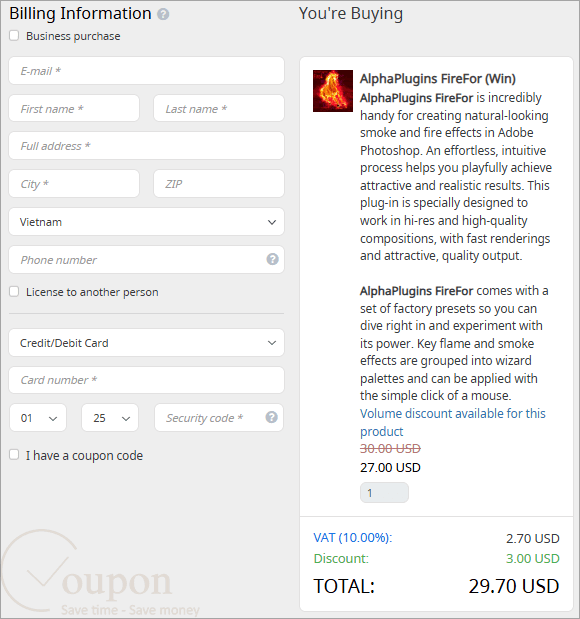Enable the Business purchase checkbox
This screenshot has height=619, width=580.
click(x=14, y=36)
